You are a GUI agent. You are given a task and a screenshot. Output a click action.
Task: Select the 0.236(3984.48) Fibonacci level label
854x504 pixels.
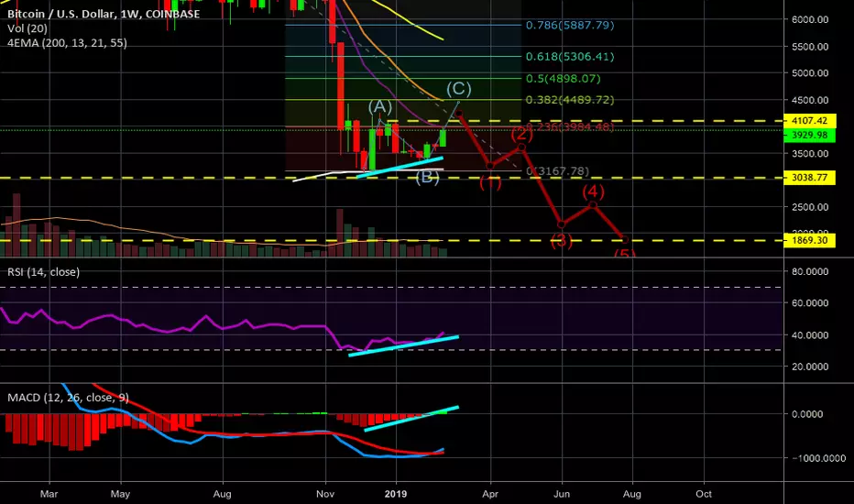[x=570, y=127]
